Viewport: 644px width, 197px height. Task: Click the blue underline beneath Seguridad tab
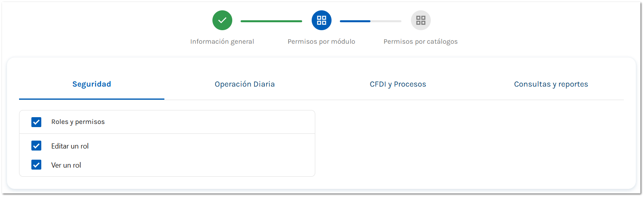[x=92, y=99]
